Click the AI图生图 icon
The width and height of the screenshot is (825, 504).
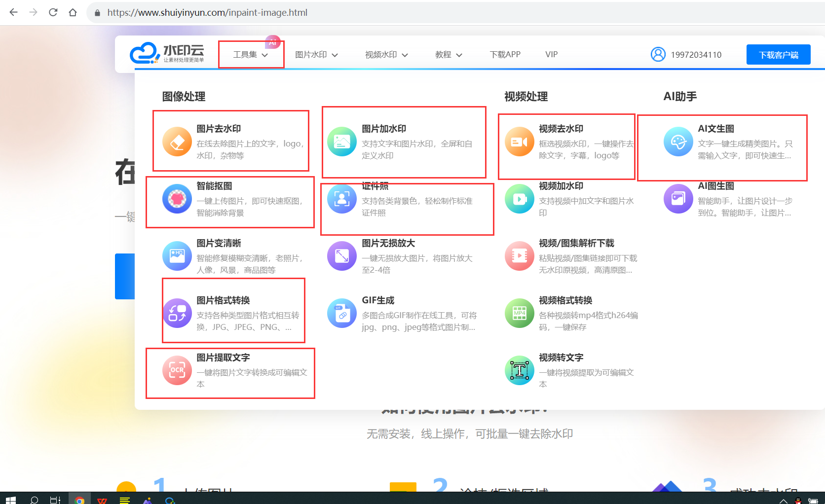[x=678, y=199]
